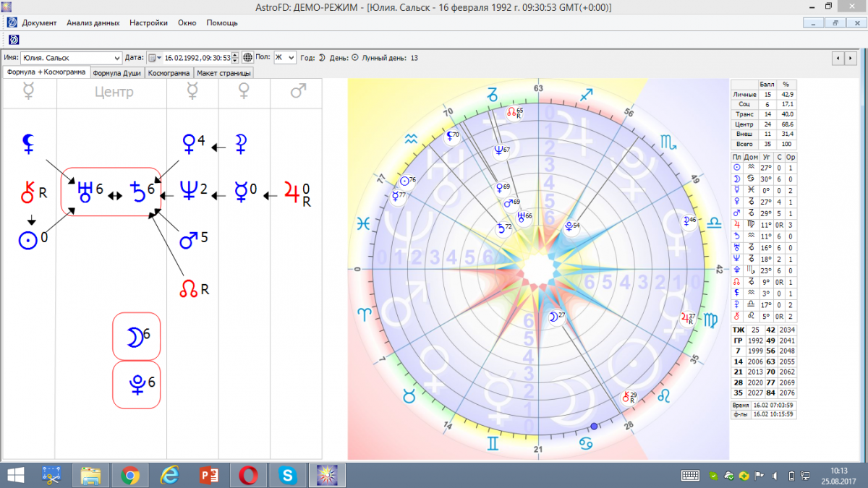Click the date and time input field
The width and height of the screenshot is (868, 488).
coord(197,58)
